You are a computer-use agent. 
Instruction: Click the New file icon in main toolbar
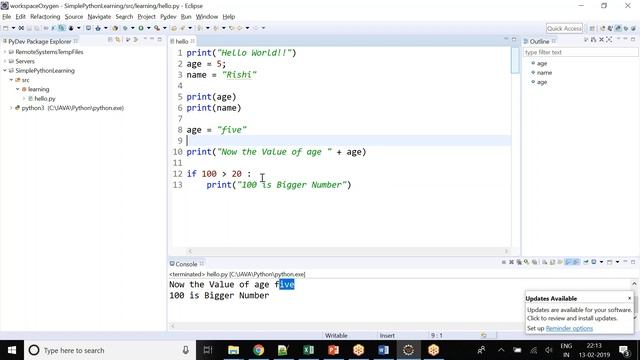coord(6,28)
